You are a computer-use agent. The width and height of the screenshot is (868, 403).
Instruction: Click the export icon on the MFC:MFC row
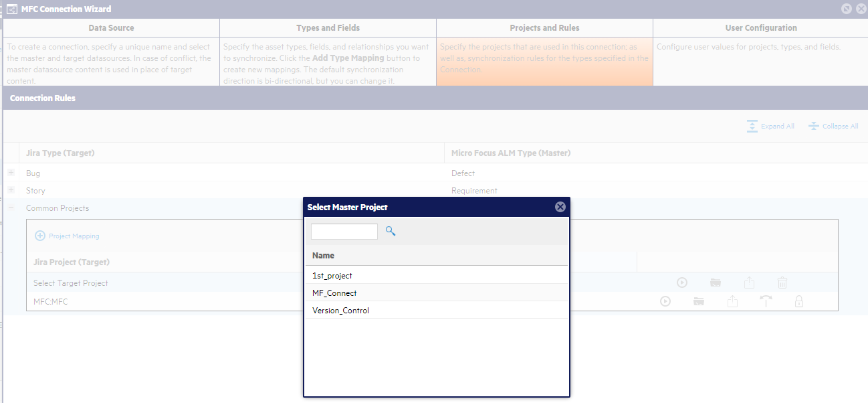(x=732, y=301)
